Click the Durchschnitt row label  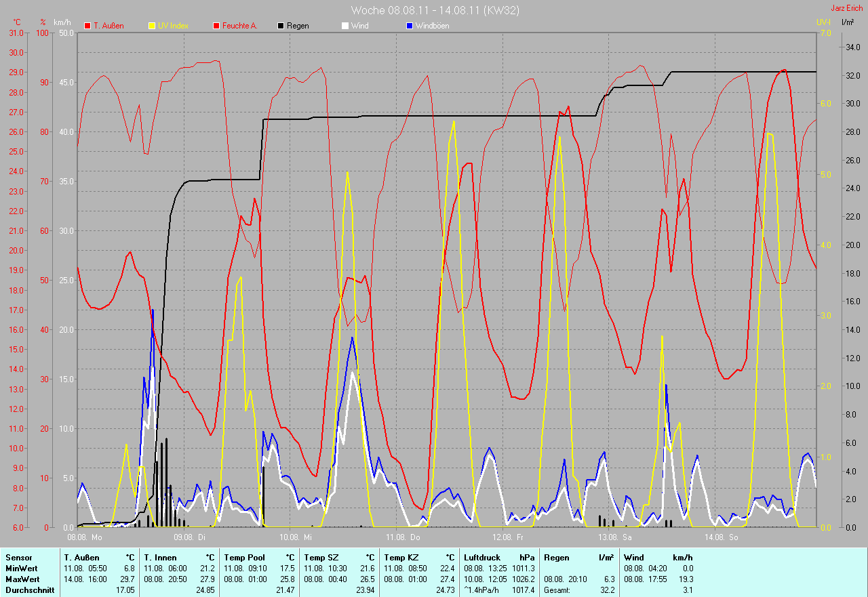[28, 590]
